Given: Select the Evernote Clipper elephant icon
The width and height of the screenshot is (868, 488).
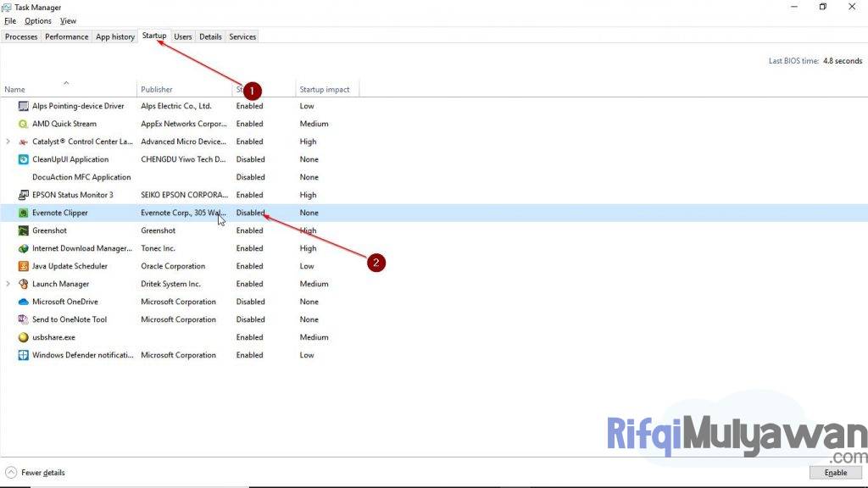Looking at the screenshot, I should tap(23, 213).
